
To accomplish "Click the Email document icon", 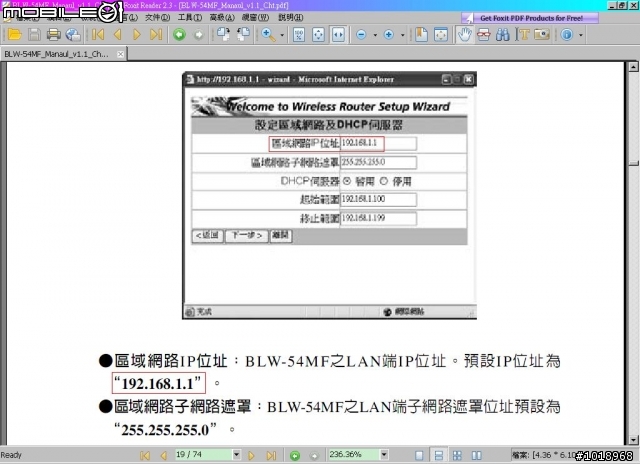I will tap(73, 35).
